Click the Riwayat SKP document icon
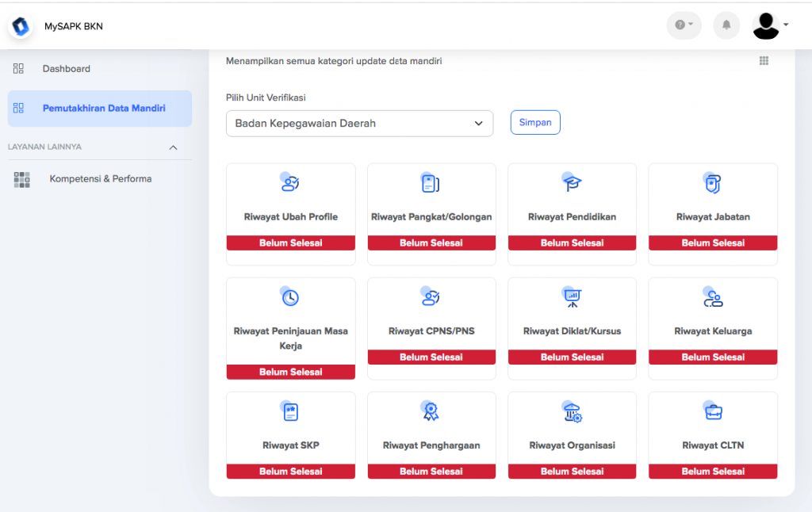 290,411
